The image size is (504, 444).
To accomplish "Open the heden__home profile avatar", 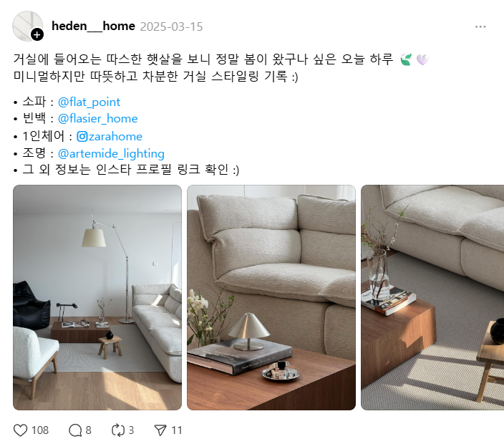I will 27,26.
